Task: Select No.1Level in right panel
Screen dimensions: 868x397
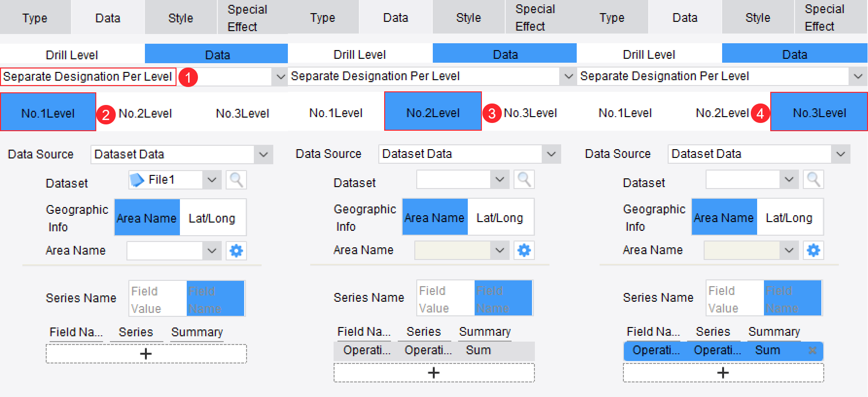Action: 625,113
